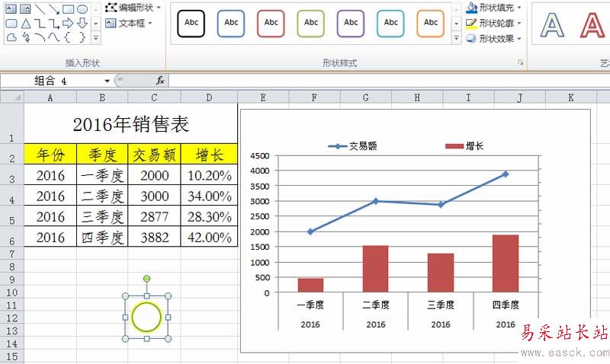610x364 pixels.
Task: Select the isosceles triangle shape
Action: point(26,24)
